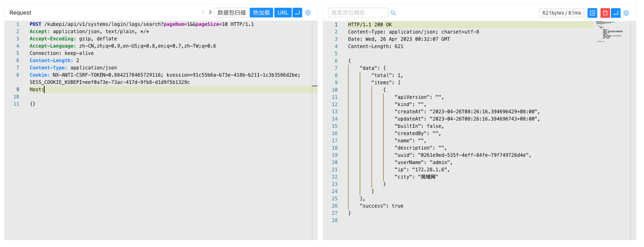Click the 数据包扫描 packet scan button
The image size is (644, 247).
pos(231,13)
